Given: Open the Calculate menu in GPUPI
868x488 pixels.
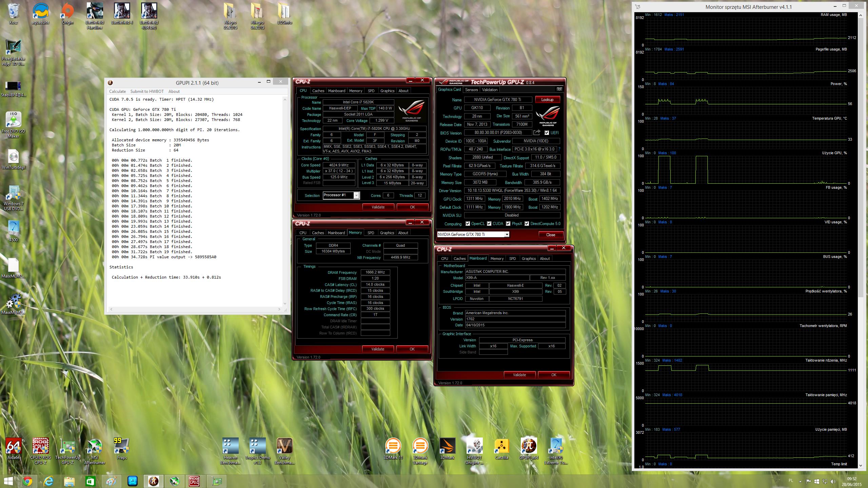Looking at the screenshot, I should click(118, 91).
